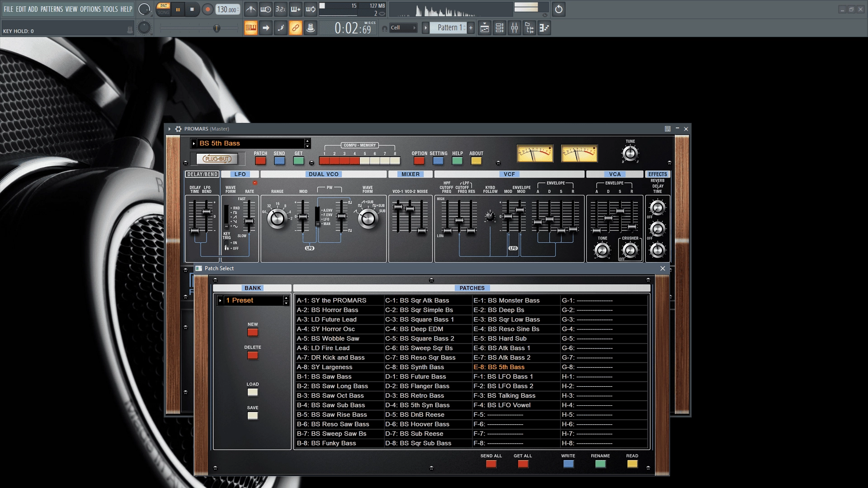Open the VIEW menu
Image resolution: width=868 pixels, height=488 pixels.
point(71,9)
